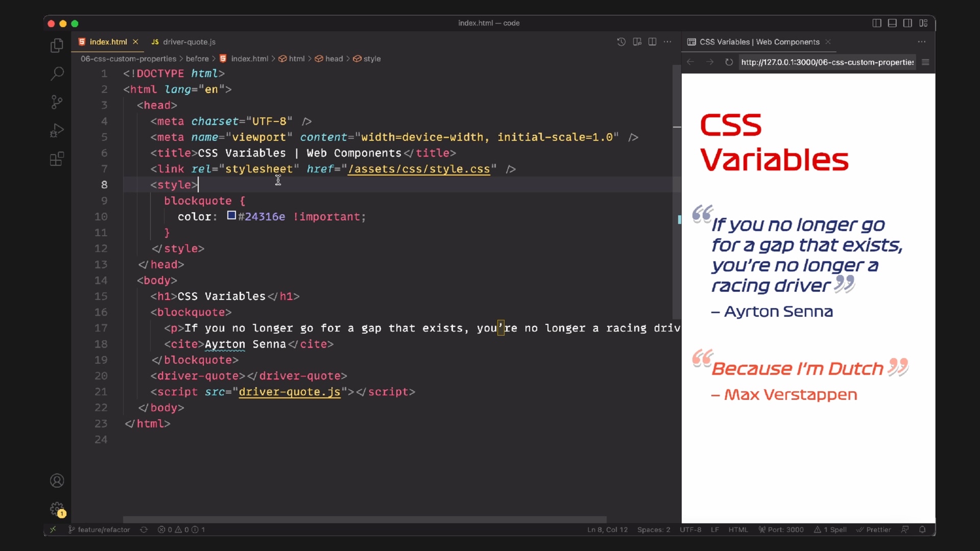The image size is (980, 551).
Task: Toggle the primary sidebar layout icon
Action: 876,23
